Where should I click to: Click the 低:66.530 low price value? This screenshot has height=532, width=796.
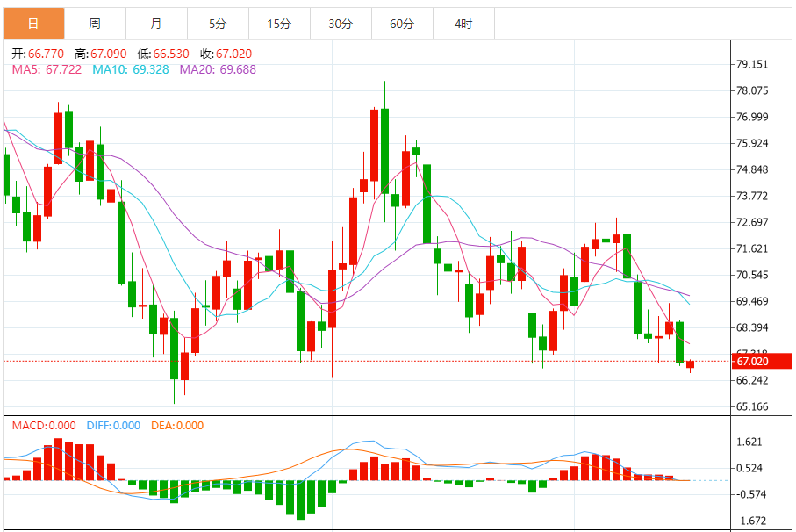163,54
